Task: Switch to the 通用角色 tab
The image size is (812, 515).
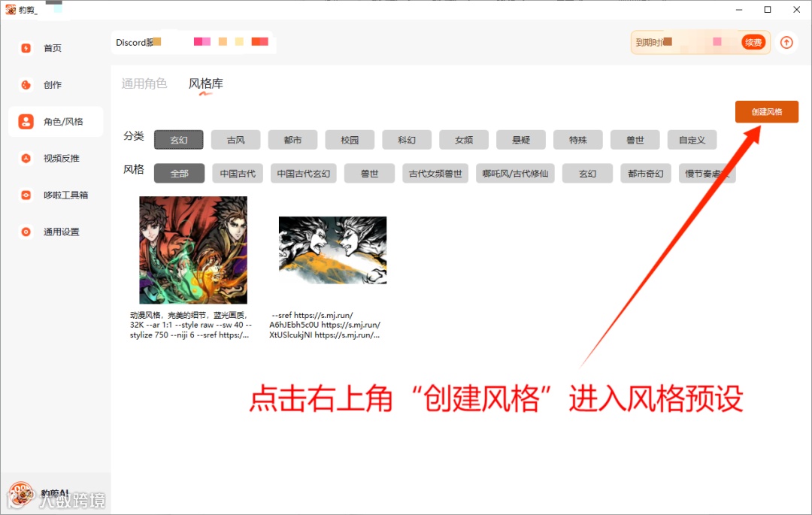Action: click(x=144, y=83)
